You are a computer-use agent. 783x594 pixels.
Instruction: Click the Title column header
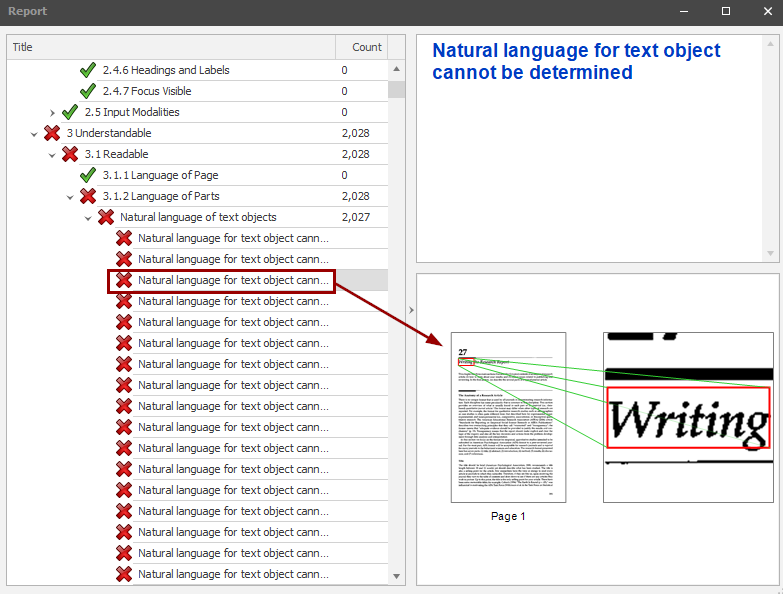click(171, 47)
